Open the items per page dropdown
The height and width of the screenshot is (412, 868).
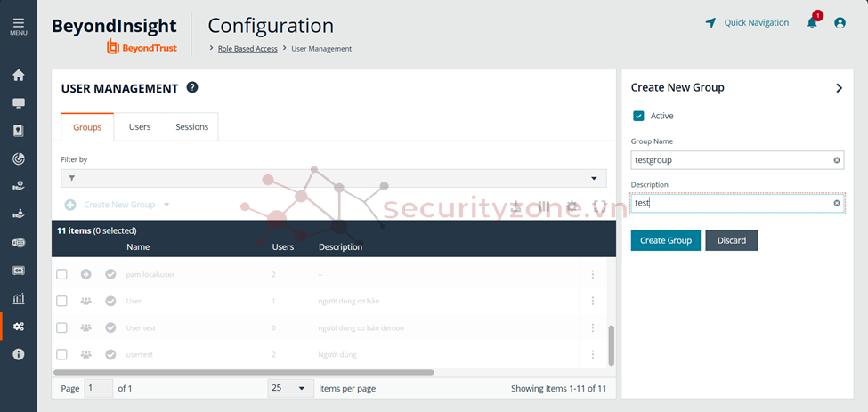point(290,389)
